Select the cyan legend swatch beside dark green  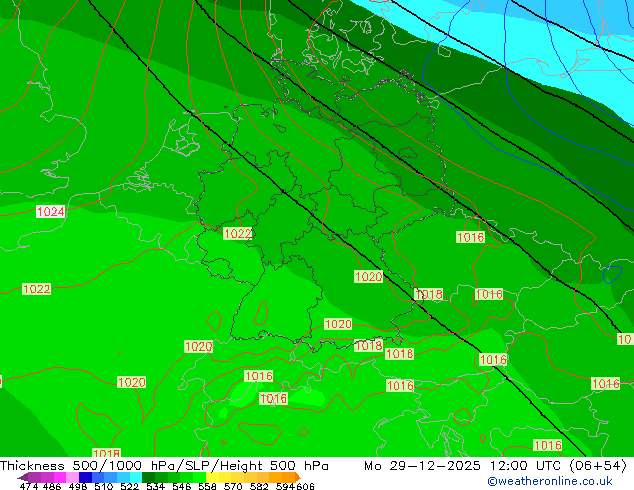[136, 477]
